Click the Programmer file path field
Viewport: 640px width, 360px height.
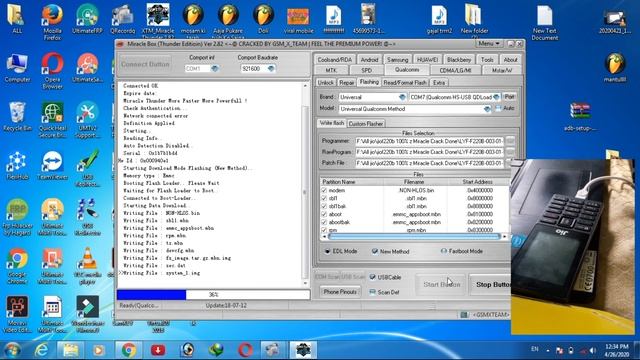pyautogui.click(x=429, y=141)
